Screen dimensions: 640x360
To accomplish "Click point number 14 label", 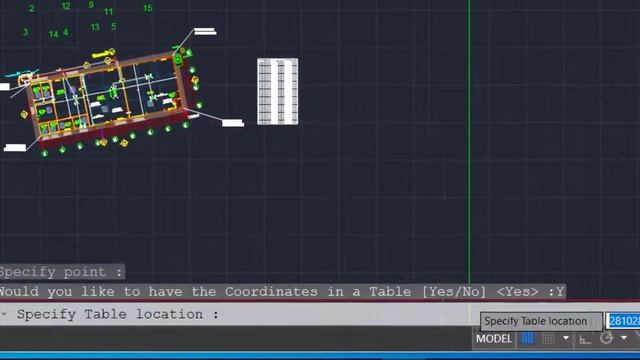I will [x=53, y=34].
